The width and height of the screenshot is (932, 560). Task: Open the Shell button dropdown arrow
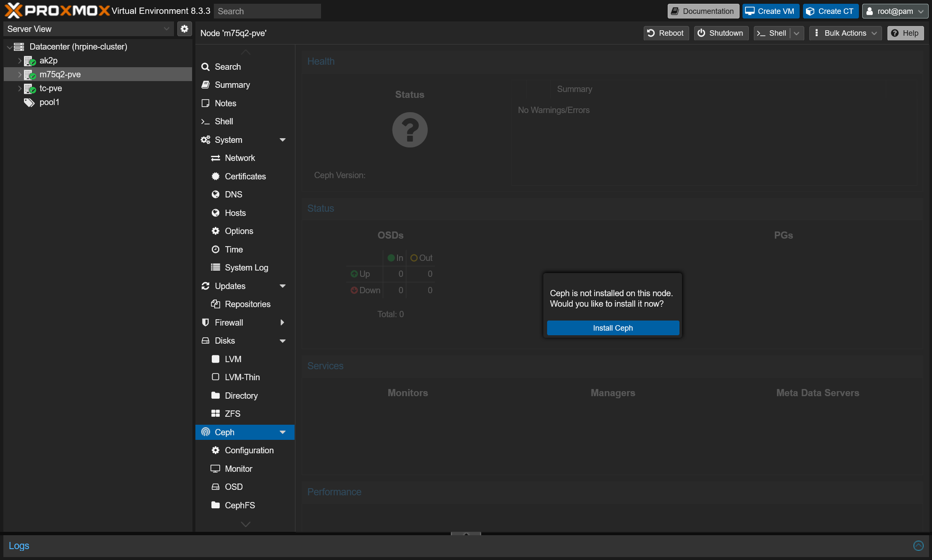click(x=797, y=33)
